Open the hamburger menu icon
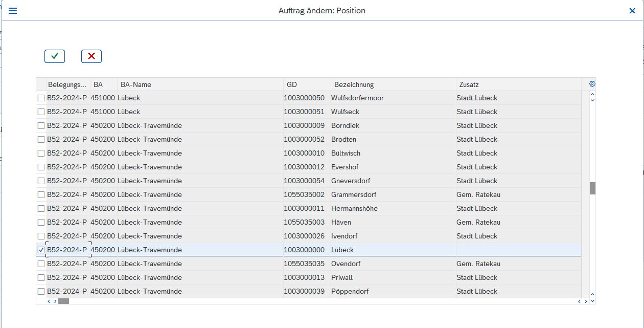This screenshot has width=644, height=328. click(13, 11)
